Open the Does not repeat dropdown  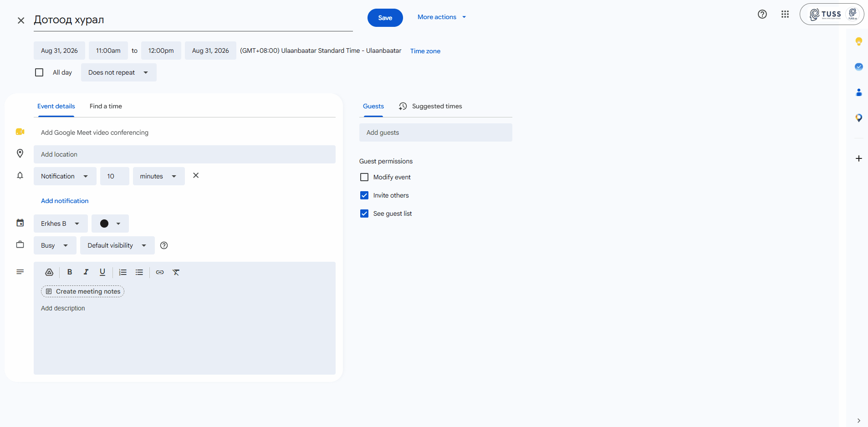point(119,72)
